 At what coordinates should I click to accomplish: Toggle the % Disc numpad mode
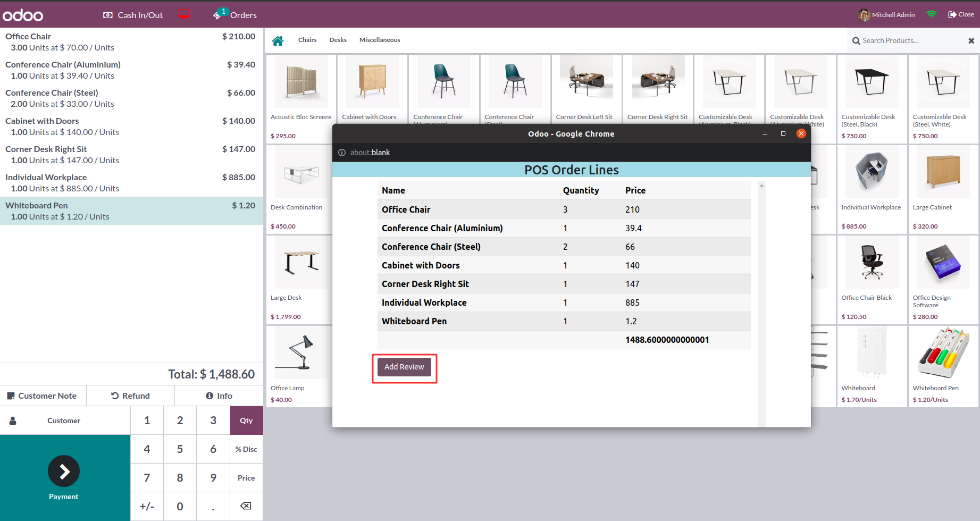click(x=246, y=449)
